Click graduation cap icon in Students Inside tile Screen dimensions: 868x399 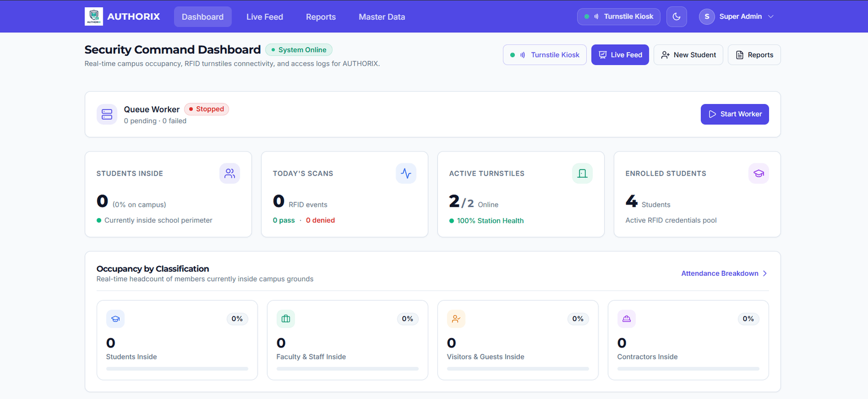115,319
